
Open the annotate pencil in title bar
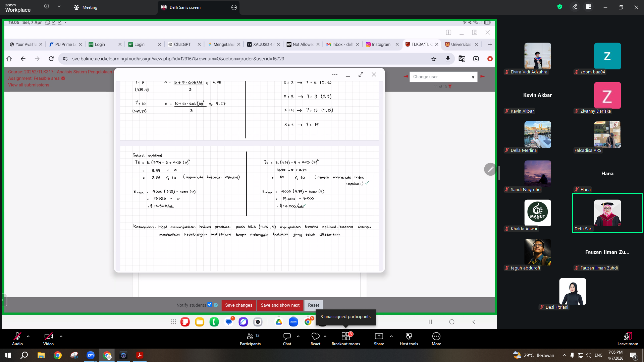tap(575, 7)
